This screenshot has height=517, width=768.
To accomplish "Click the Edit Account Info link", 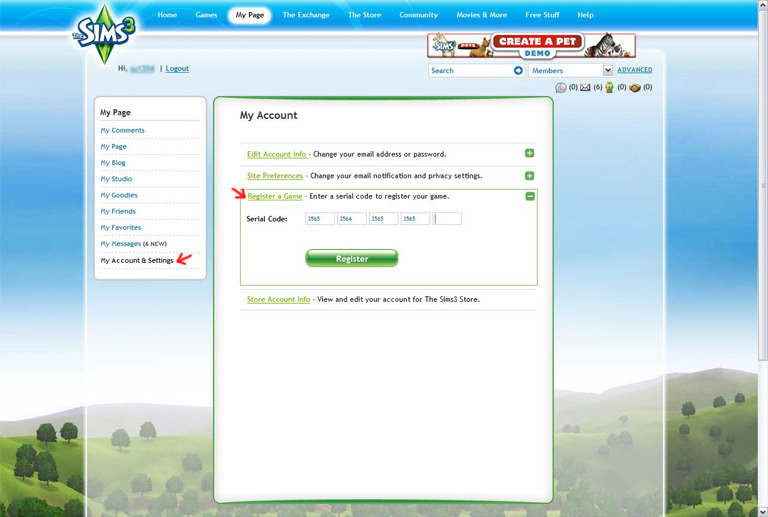I will pyautogui.click(x=277, y=154).
